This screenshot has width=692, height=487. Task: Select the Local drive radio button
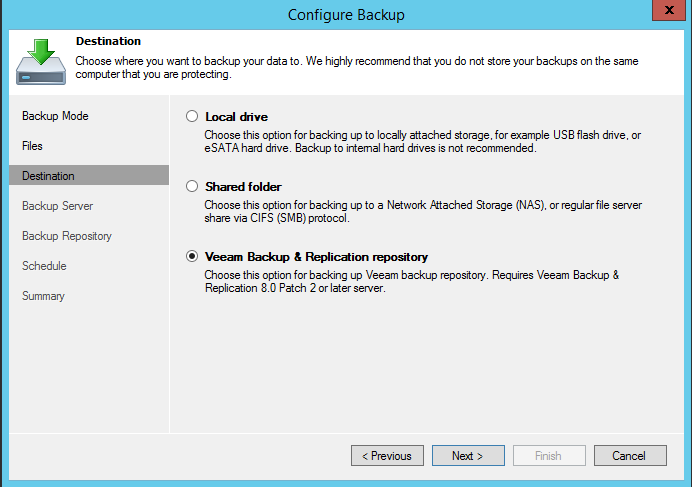[x=192, y=117]
